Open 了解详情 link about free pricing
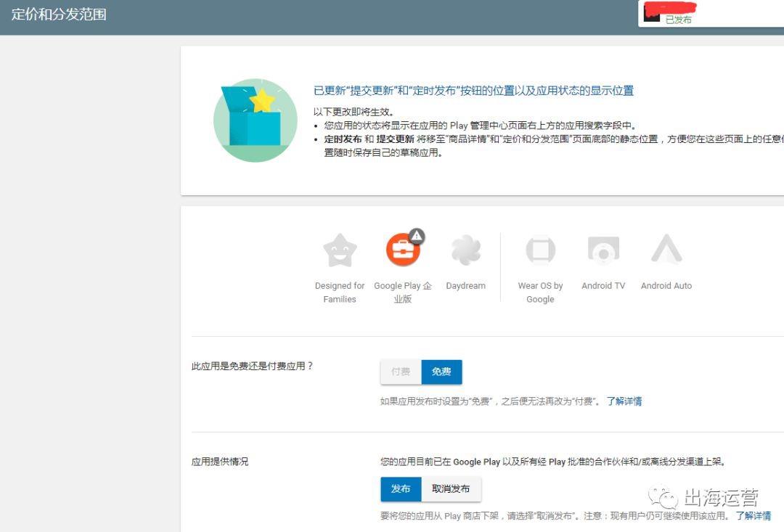The height and width of the screenshot is (532, 784). coord(624,401)
